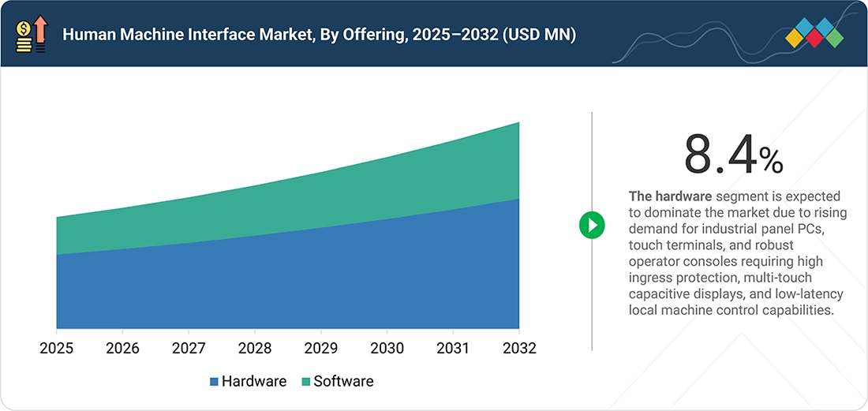Click the coins and arrow growth icon
The image size is (868, 411).
(32, 34)
